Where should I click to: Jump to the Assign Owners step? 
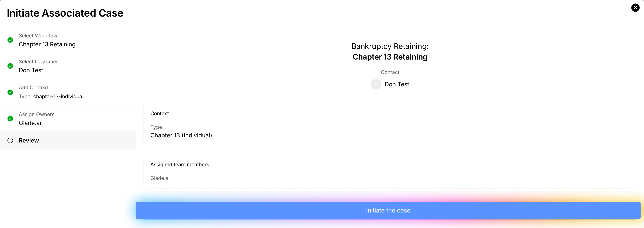pos(36,114)
